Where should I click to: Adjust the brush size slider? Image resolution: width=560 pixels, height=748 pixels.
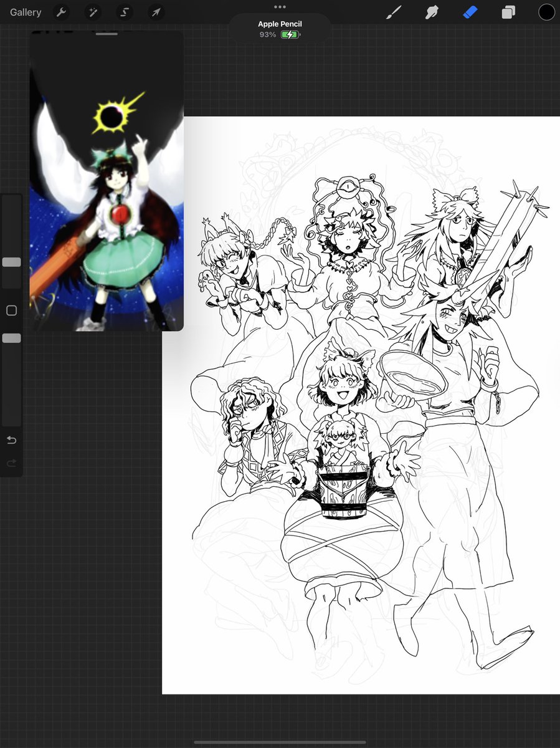pyautogui.click(x=11, y=262)
